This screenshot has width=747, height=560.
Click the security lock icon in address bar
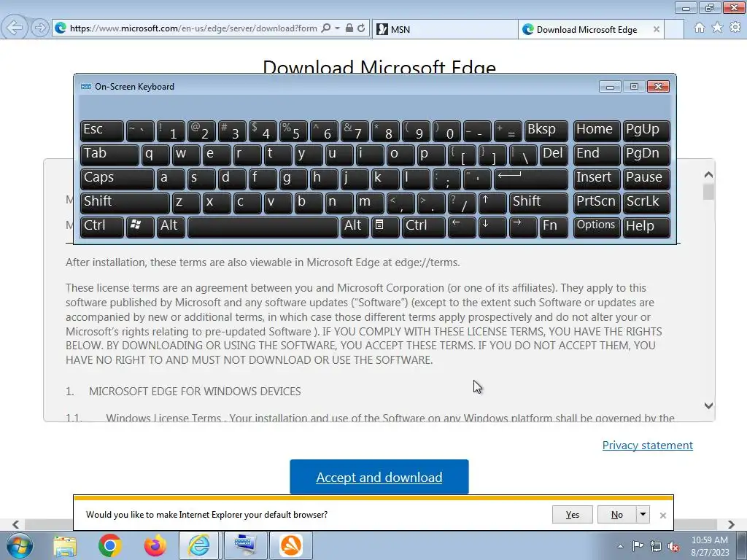349,28
